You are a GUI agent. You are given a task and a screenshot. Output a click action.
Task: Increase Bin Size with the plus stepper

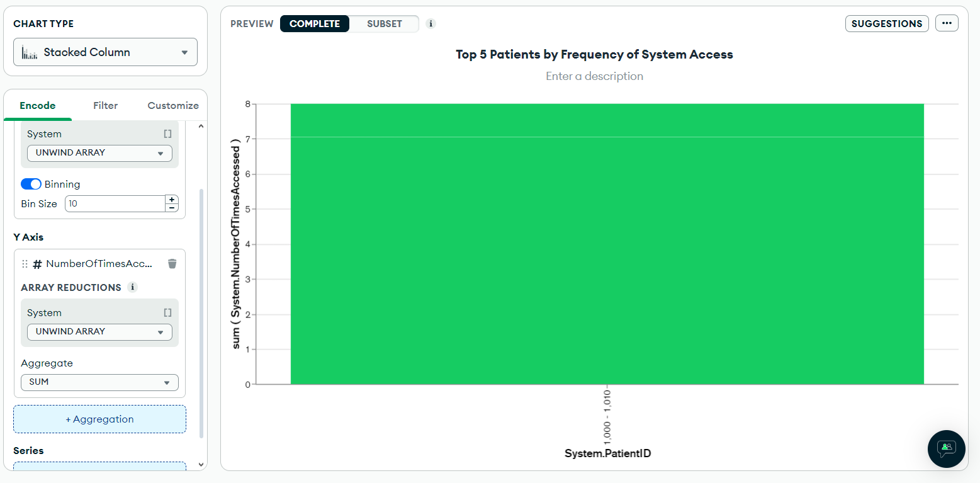pyautogui.click(x=171, y=199)
